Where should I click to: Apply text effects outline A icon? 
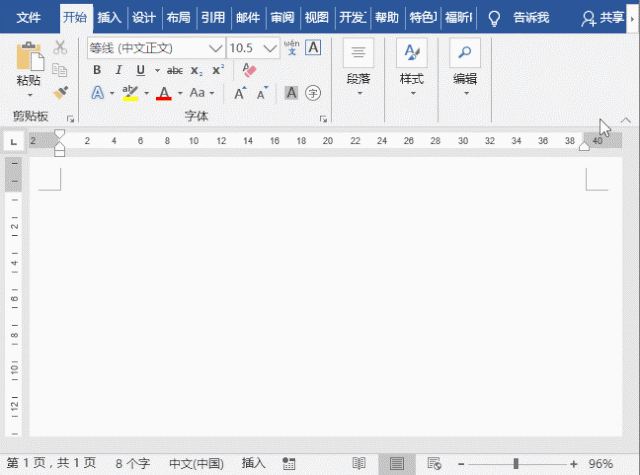[98, 93]
